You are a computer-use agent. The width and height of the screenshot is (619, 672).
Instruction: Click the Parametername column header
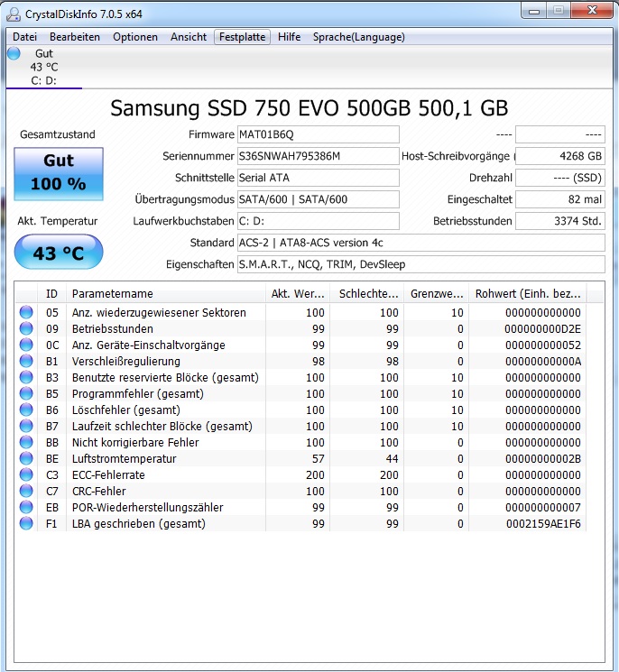click(x=166, y=294)
